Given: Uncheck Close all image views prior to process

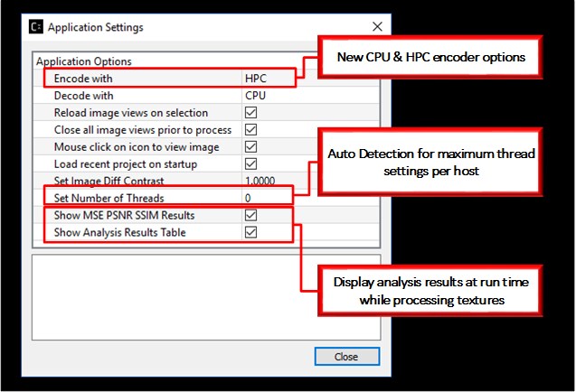Looking at the screenshot, I should (251, 130).
